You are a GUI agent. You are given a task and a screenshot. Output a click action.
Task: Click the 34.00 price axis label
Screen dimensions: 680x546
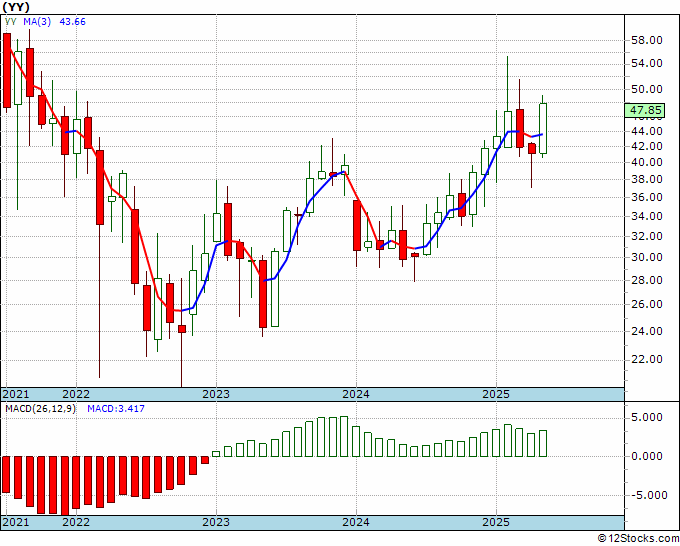click(x=646, y=216)
